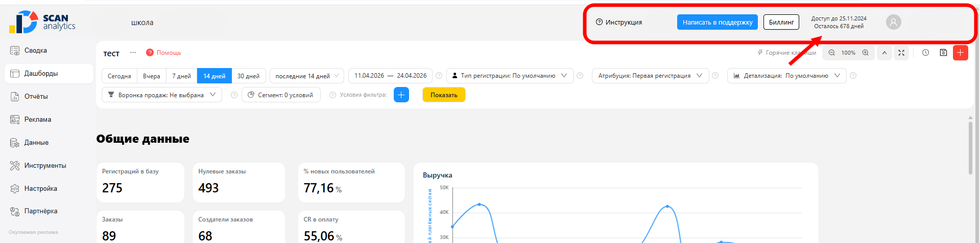This screenshot has height=243, width=980.
Task: Click the Нулевые заказы value 493
Action: [208, 188]
